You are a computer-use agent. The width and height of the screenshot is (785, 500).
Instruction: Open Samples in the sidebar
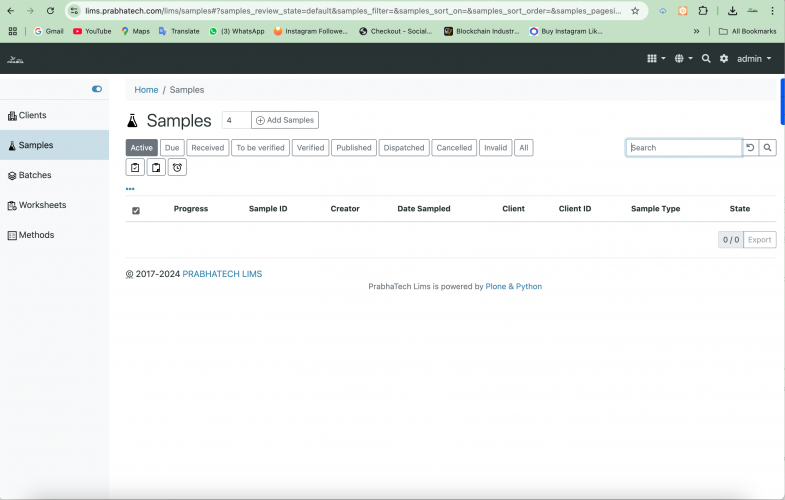[54, 145]
